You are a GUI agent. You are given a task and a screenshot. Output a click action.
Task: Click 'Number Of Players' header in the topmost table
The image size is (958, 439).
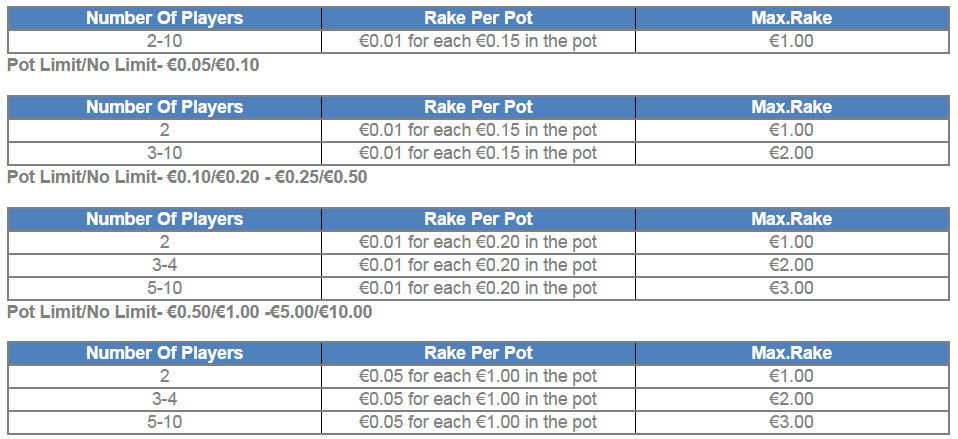pyautogui.click(x=164, y=18)
